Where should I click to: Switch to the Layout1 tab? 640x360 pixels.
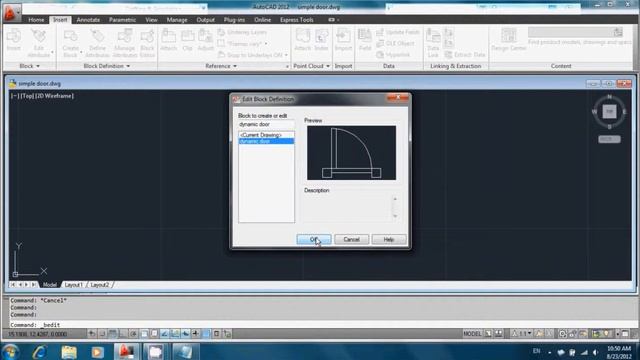coord(73,284)
